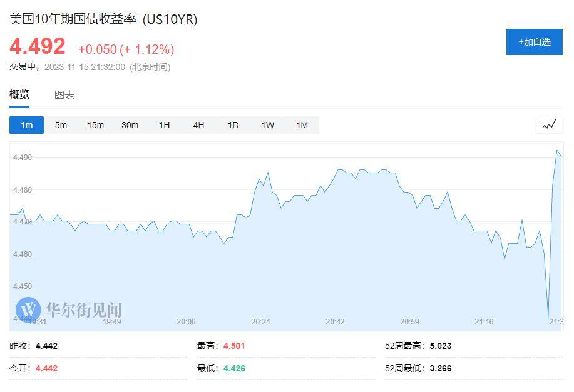Choose the 30m timeframe
The width and height of the screenshot is (574, 392).
[130, 125]
